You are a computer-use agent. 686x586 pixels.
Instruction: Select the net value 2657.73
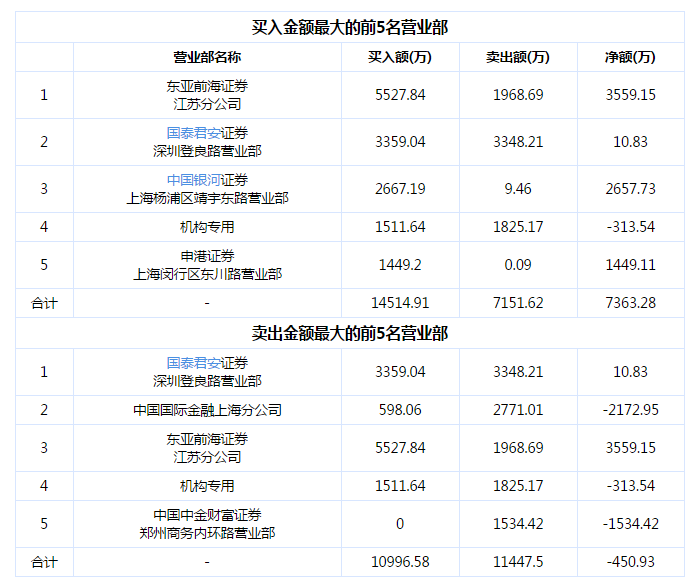click(x=630, y=189)
